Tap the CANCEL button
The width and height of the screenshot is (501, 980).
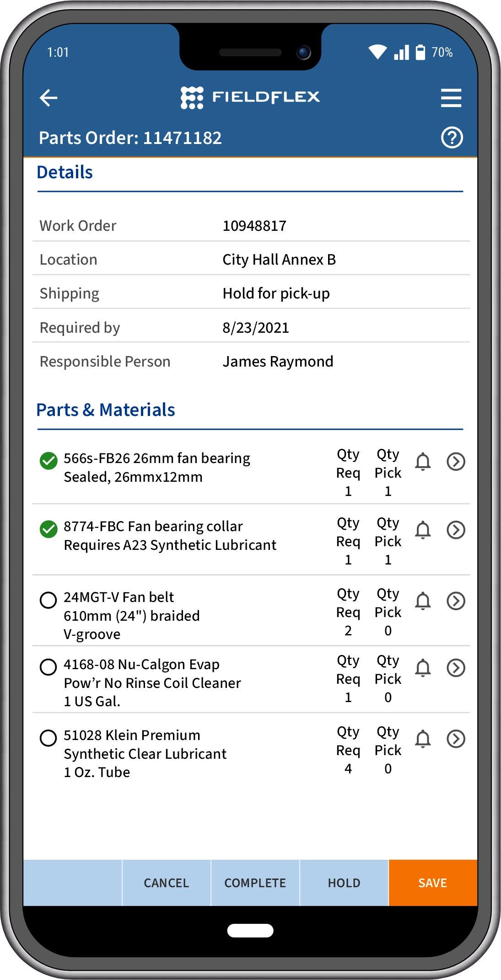(x=167, y=883)
